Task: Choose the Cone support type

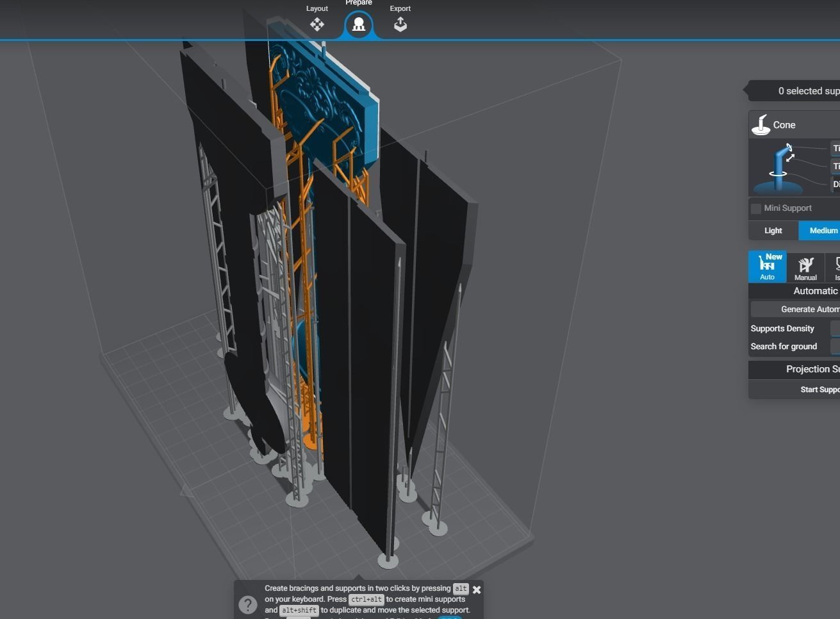Action: 795,125
